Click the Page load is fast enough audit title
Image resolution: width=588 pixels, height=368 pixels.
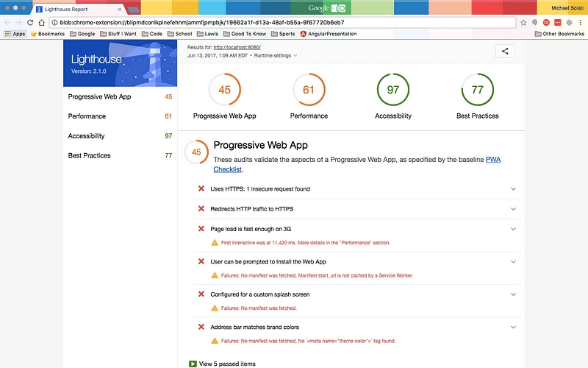pyautogui.click(x=251, y=229)
